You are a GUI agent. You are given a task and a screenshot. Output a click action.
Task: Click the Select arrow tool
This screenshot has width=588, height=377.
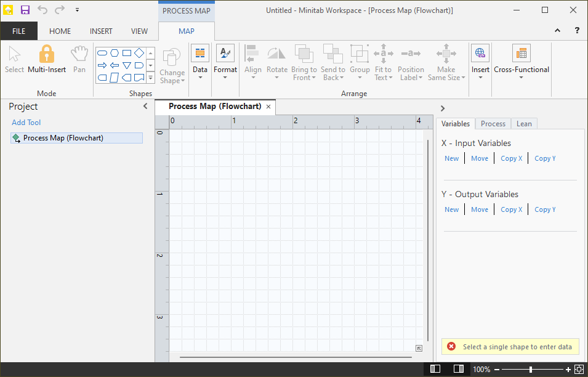[14, 59]
